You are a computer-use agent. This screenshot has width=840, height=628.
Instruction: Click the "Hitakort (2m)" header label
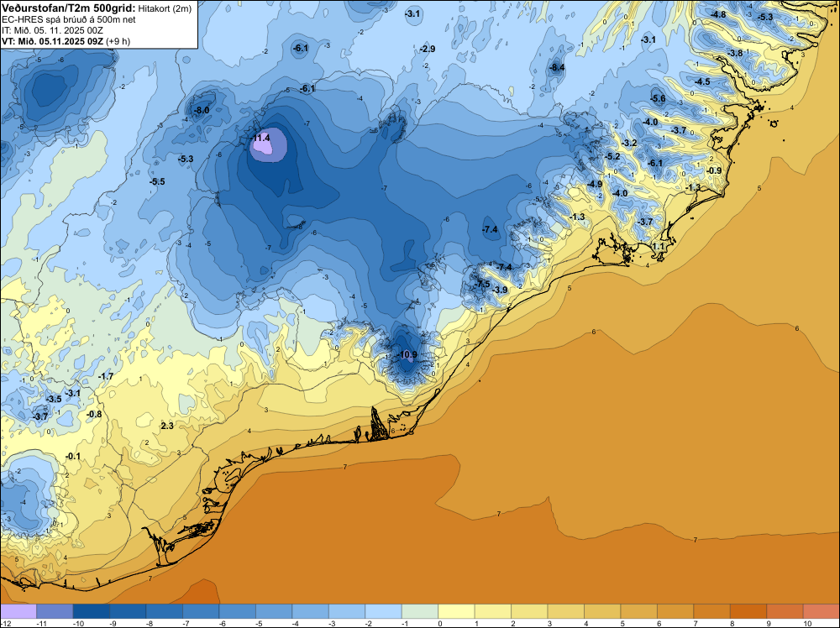pyautogui.click(x=165, y=8)
